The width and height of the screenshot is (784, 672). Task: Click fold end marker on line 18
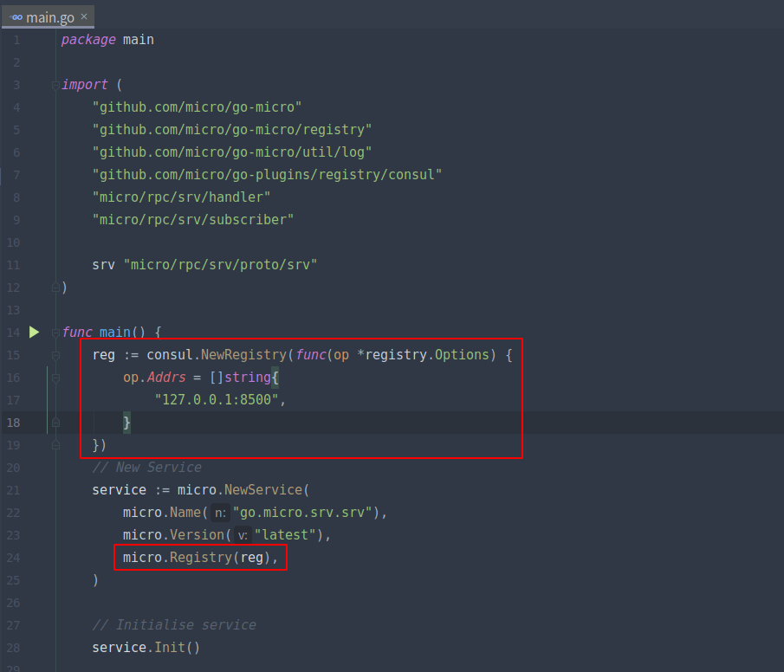55,423
